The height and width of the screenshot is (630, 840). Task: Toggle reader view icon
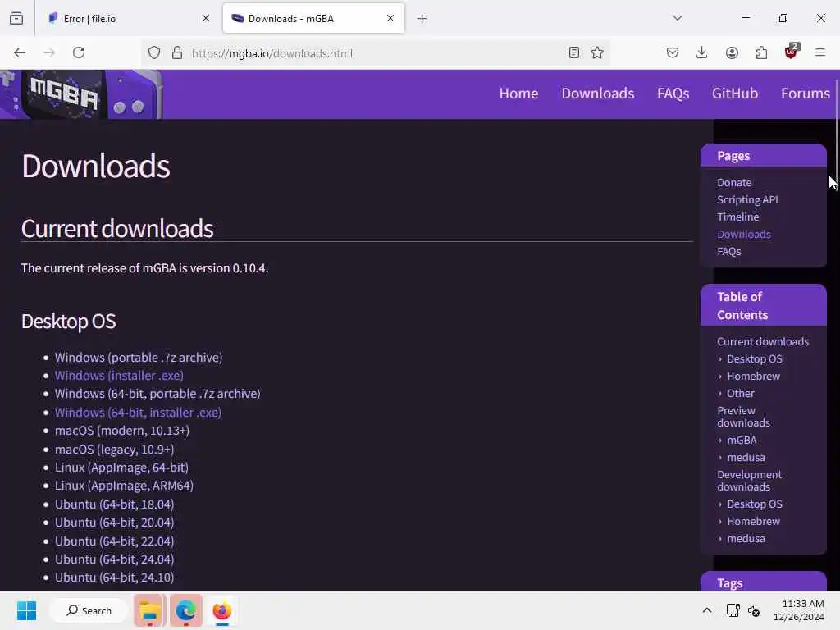[x=573, y=52]
